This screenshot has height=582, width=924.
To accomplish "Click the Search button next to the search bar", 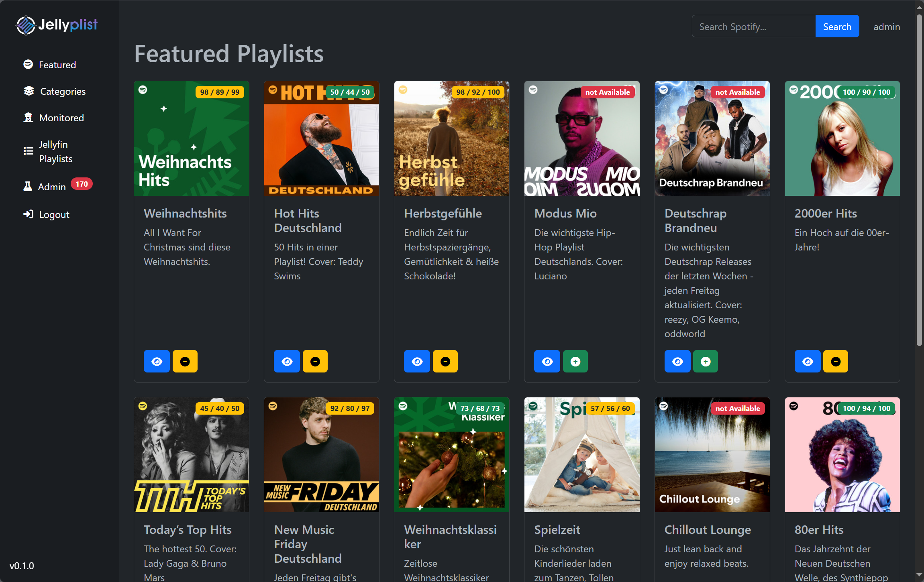I will coord(837,26).
